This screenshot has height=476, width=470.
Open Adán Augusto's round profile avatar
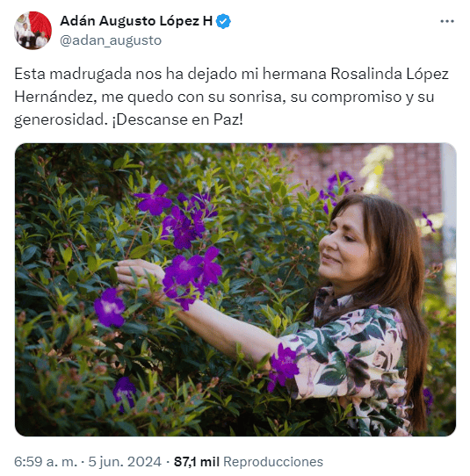(x=33, y=31)
